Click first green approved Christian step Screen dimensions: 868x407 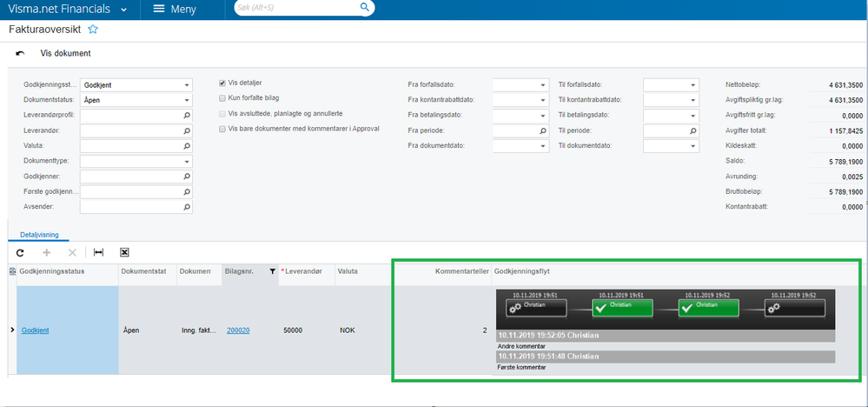click(622, 307)
